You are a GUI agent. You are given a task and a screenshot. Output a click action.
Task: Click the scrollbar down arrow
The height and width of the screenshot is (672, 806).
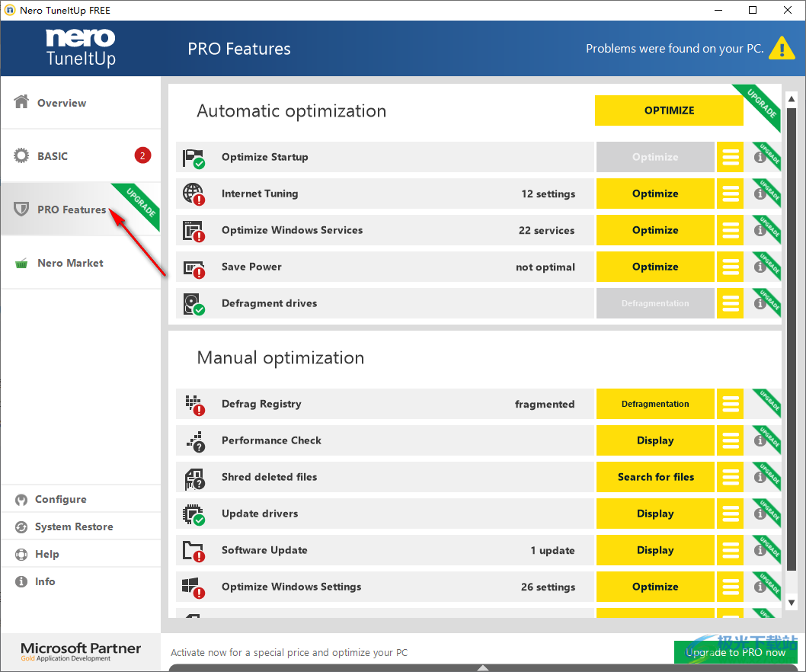791,603
